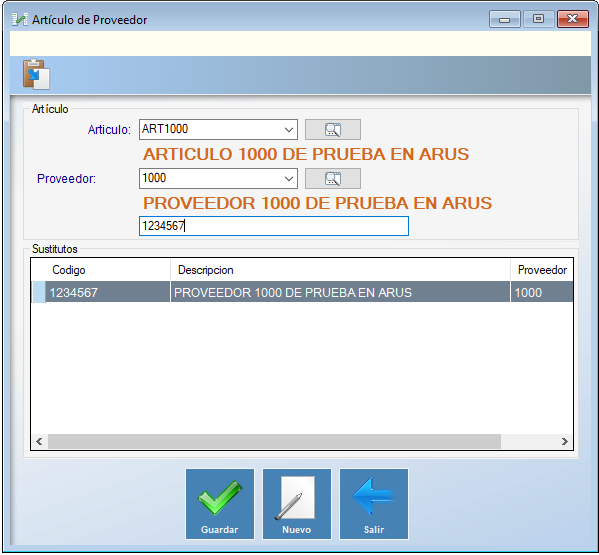The width and height of the screenshot is (599, 555).
Task: Click the grid's right scroll arrow
Action: [x=565, y=442]
